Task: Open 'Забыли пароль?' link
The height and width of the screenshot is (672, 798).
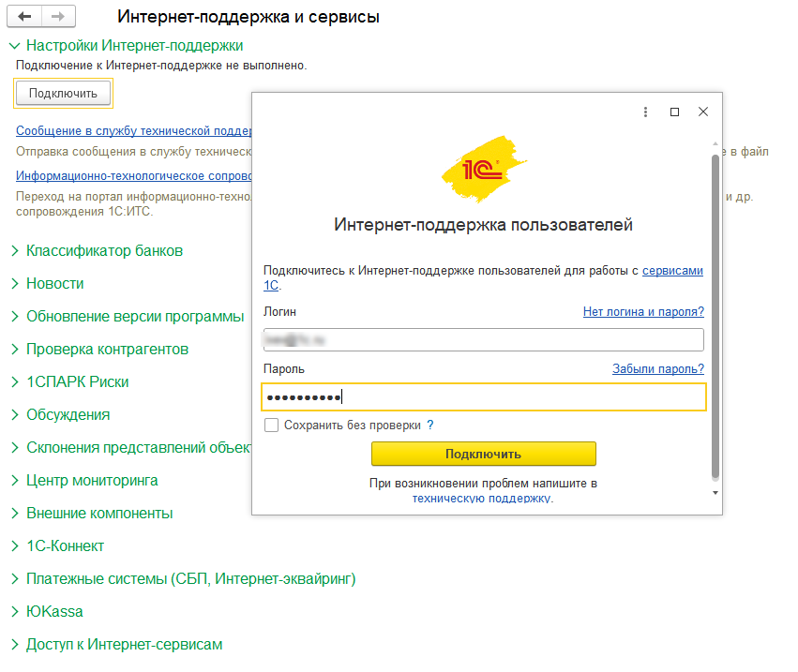Action: (657, 369)
